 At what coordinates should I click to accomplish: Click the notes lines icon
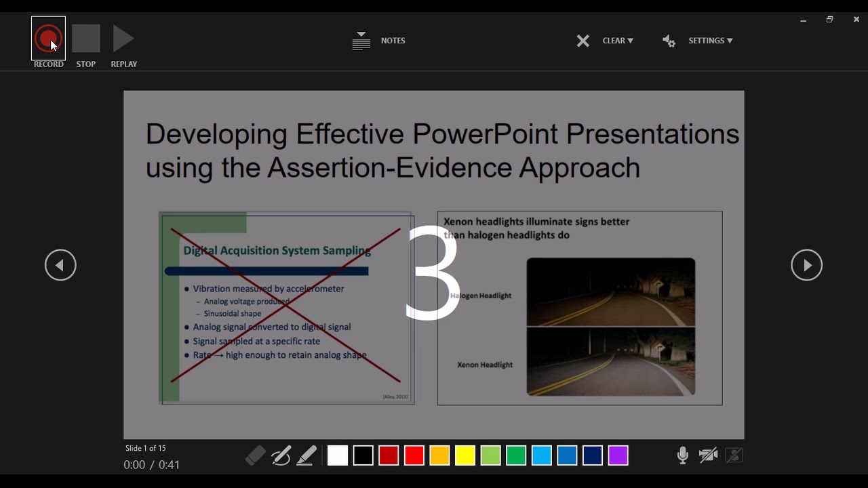(361, 41)
